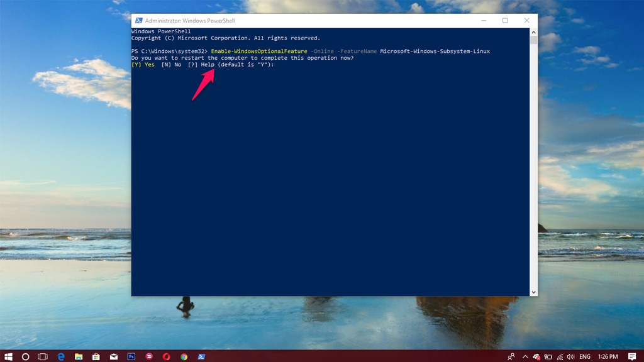The image size is (644, 362).
Task: Click the 'Enable-WindowsOptionalFeature' command text
Action: pos(259,52)
